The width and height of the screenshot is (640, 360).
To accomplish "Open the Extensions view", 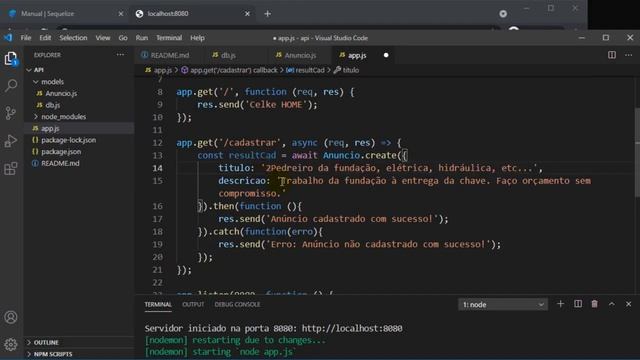I will (11, 168).
